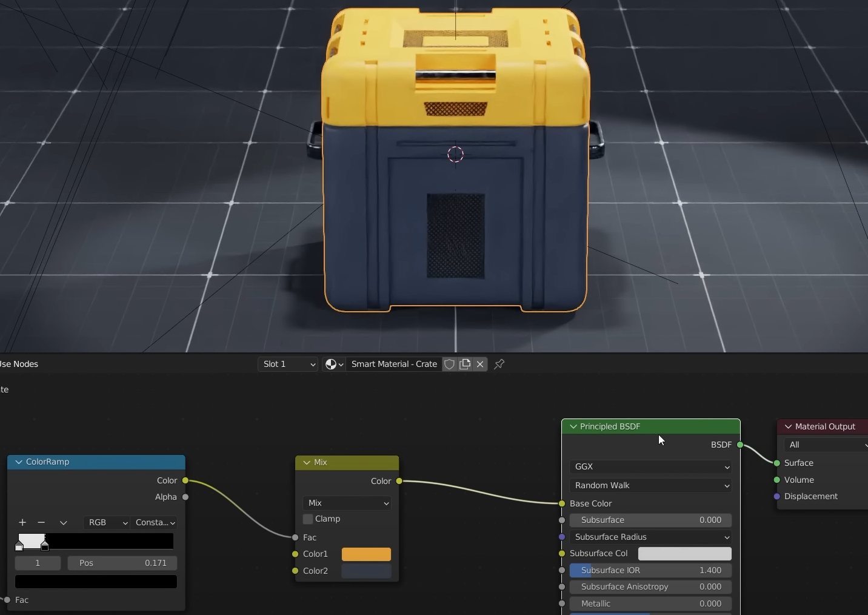Collapse the ColorRamp node
This screenshot has height=615, width=868.
point(19,462)
